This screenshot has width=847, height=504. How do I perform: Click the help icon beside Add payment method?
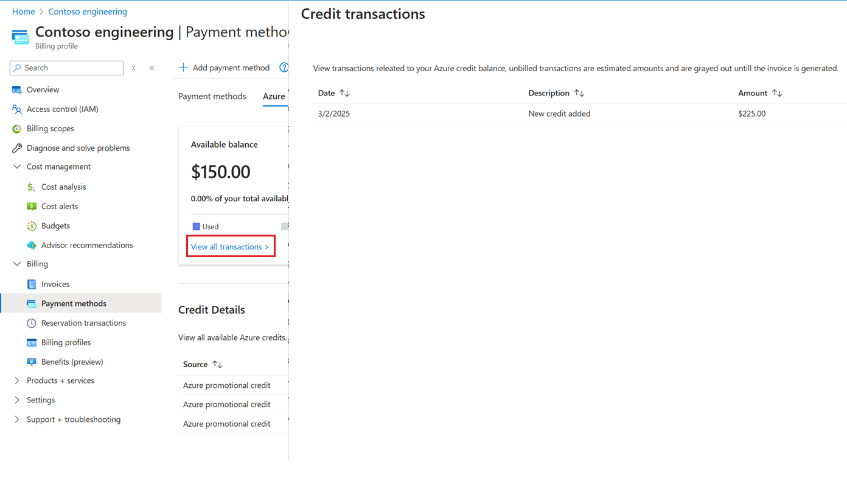point(284,67)
